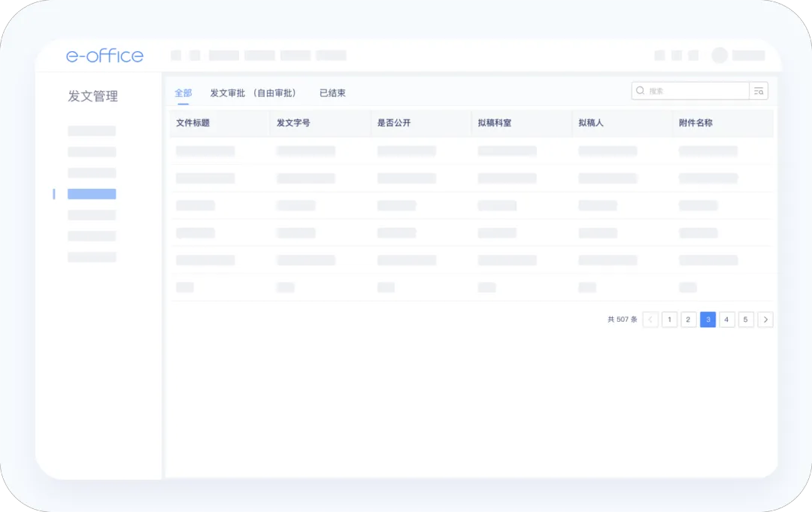Select the 已结束 tab
Viewport: 812px width, 512px height.
(332, 93)
